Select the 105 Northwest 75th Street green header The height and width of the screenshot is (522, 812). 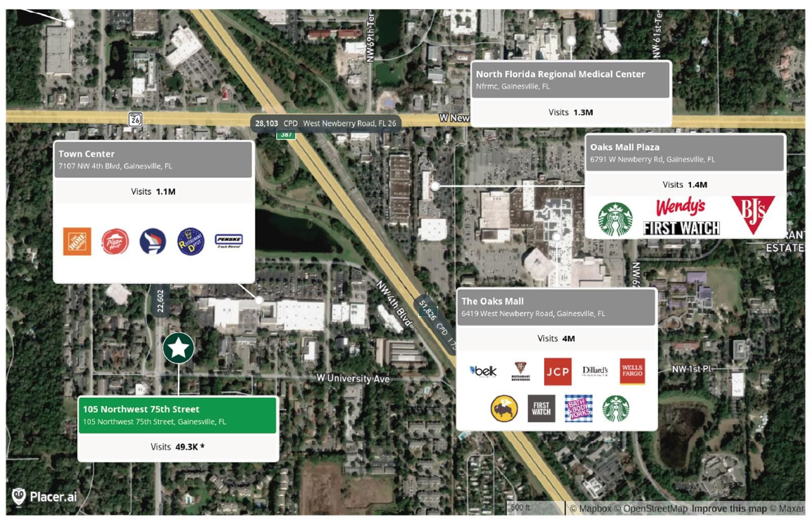click(177, 415)
